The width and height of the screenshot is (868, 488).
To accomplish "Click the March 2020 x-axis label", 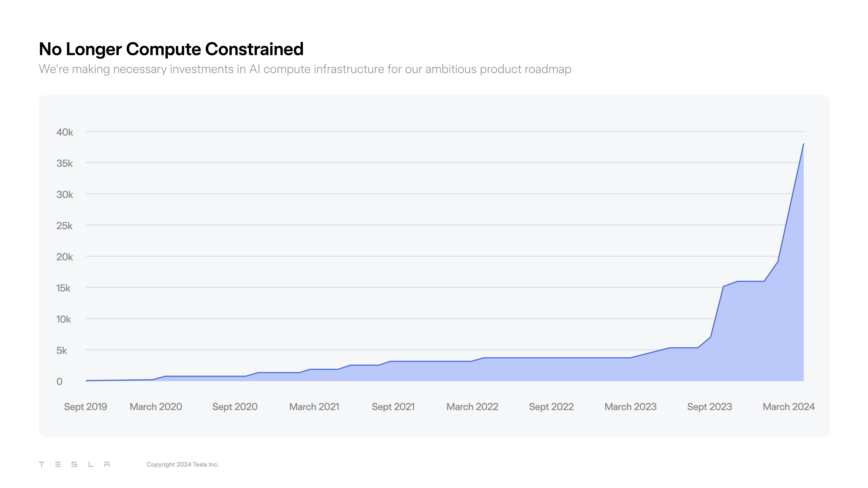I will (x=156, y=407).
